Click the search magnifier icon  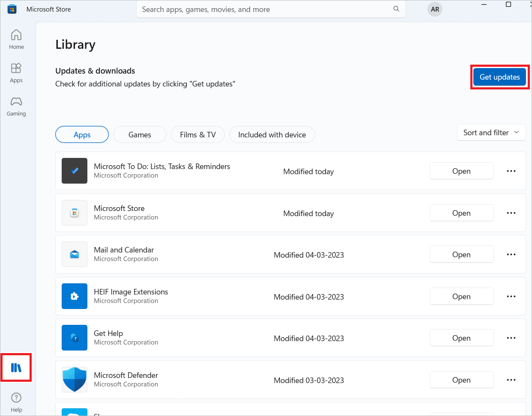coord(396,9)
